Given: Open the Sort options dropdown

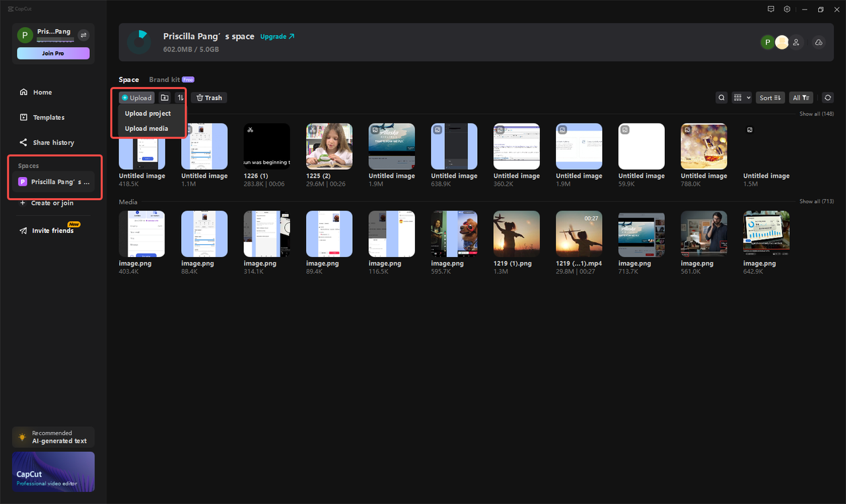Looking at the screenshot, I should [x=770, y=97].
